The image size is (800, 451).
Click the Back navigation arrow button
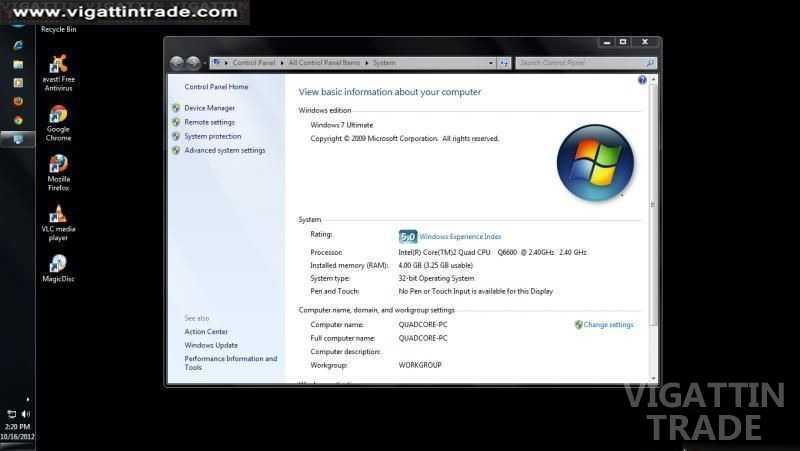[x=177, y=63]
